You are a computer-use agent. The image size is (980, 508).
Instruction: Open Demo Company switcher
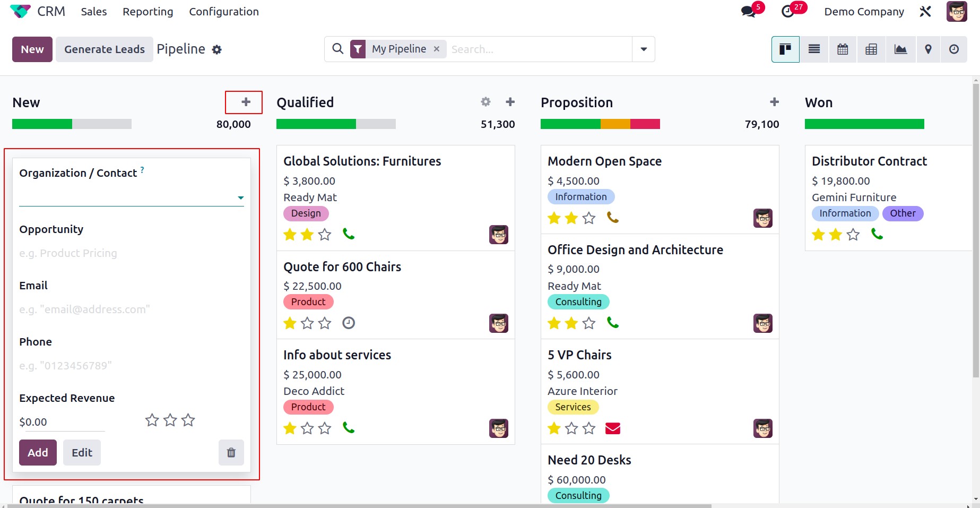click(x=864, y=12)
